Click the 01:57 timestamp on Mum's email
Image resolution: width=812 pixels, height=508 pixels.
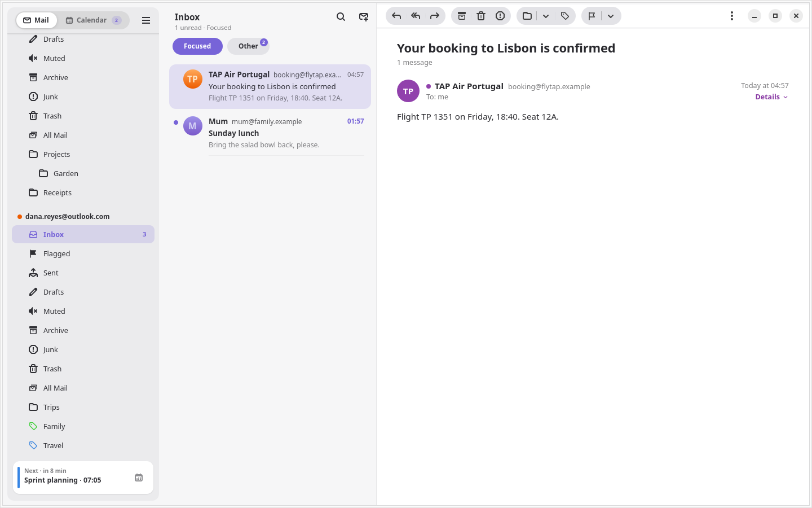pyautogui.click(x=355, y=121)
